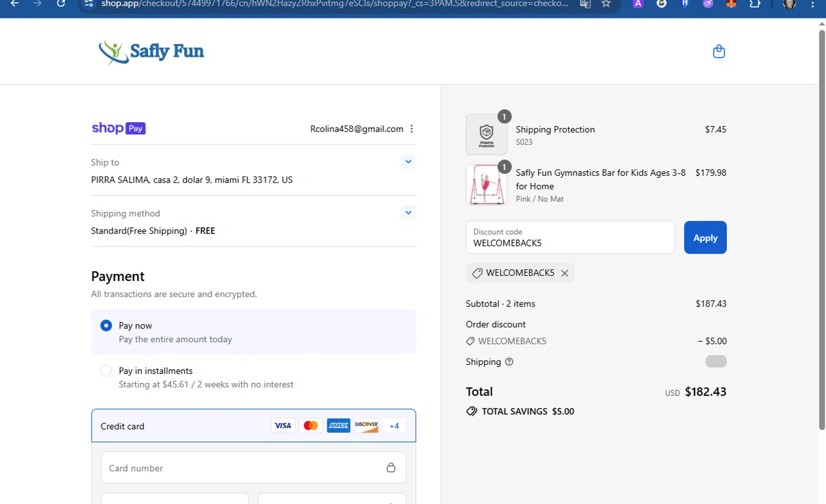
Task: Click the $7.45 Shipping Protection price
Action: [715, 129]
